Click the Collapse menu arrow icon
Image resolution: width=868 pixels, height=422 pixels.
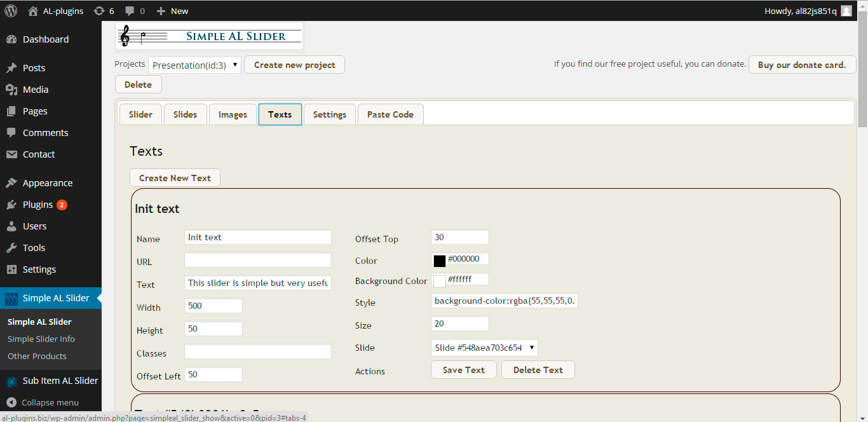pos(11,402)
